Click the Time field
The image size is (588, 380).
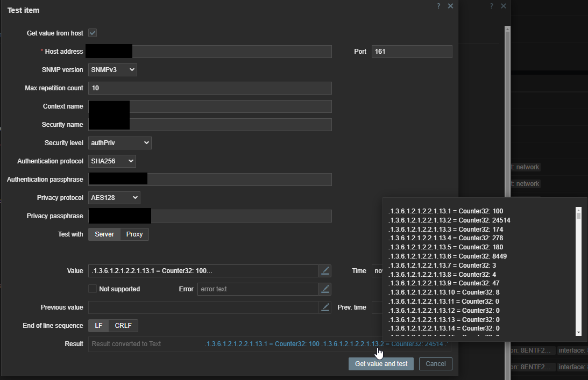pos(377,271)
